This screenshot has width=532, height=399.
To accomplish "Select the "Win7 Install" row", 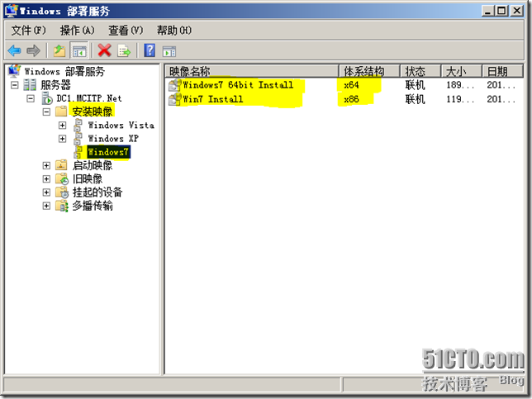I will click(344, 99).
